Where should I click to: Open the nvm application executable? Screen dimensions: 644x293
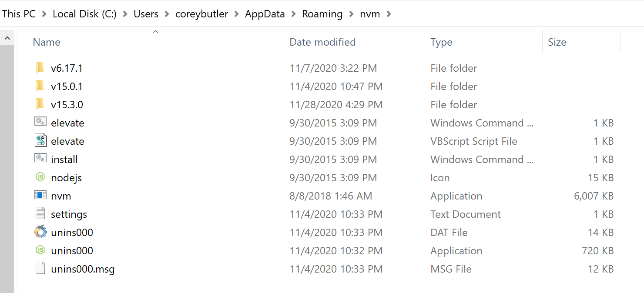point(61,196)
